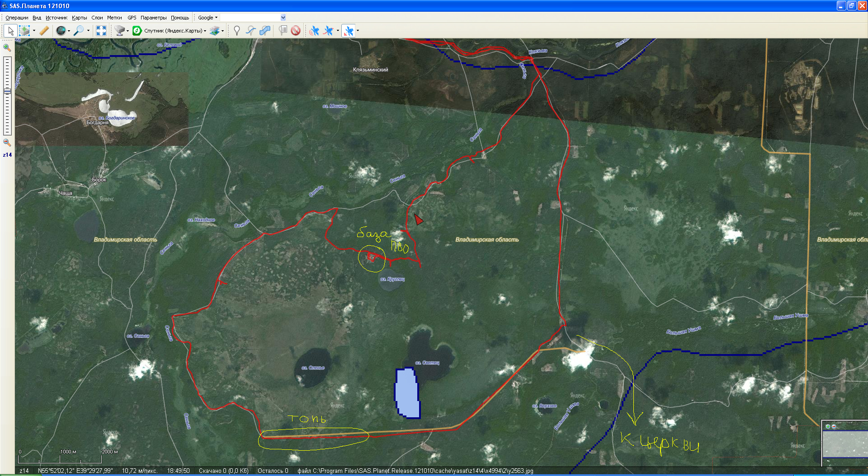The width and height of the screenshot is (868, 476).
Task: Click the minimap zoom out minus button
Action: pos(834,426)
